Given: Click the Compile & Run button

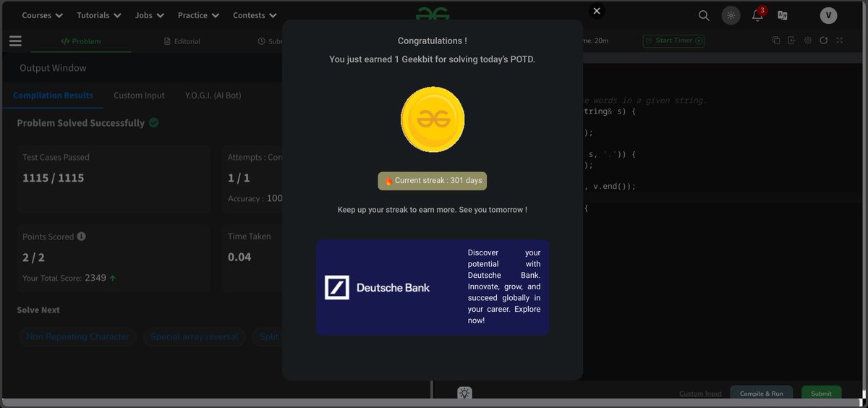Looking at the screenshot, I should (x=762, y=394).
